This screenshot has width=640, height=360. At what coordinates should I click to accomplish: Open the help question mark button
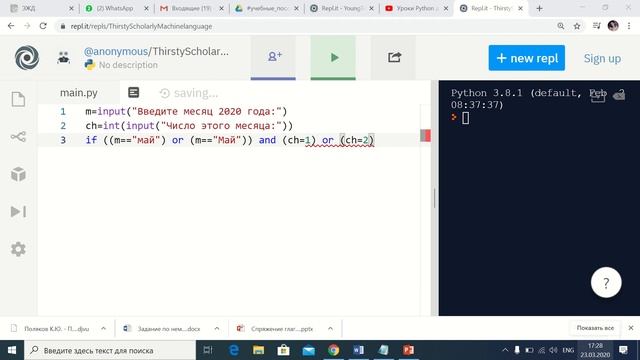tap(606, 282)
